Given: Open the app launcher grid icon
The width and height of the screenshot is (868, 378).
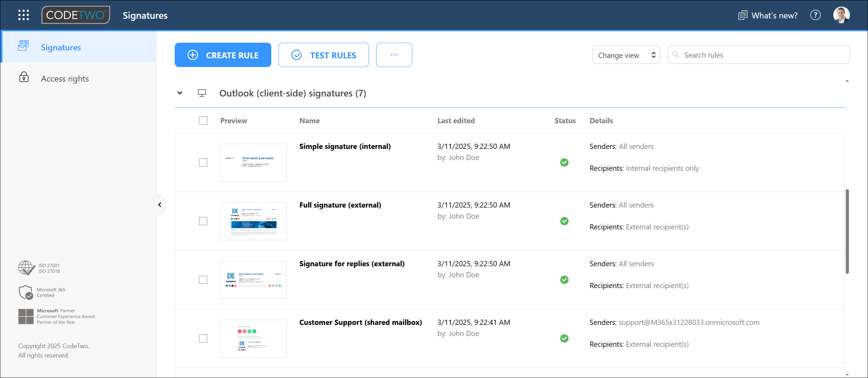Looking at the screenshot, I should 24,15.
